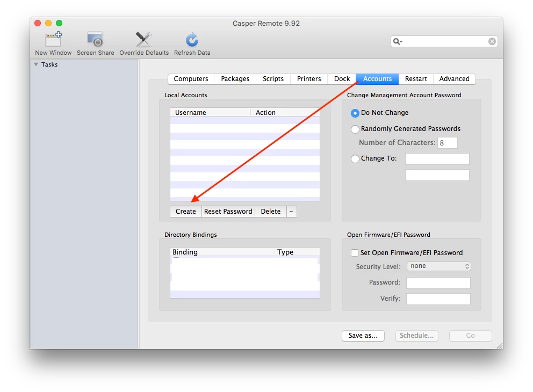Screen dimensions: 533x392
Task: Collapse the Tasks disclosure triangle
Action: click(36, 64)
